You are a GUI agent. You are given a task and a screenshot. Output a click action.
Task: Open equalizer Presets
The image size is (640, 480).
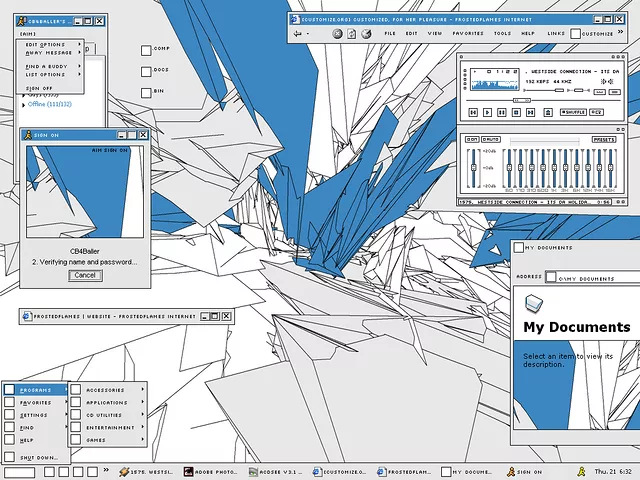(x=604, y=140)
